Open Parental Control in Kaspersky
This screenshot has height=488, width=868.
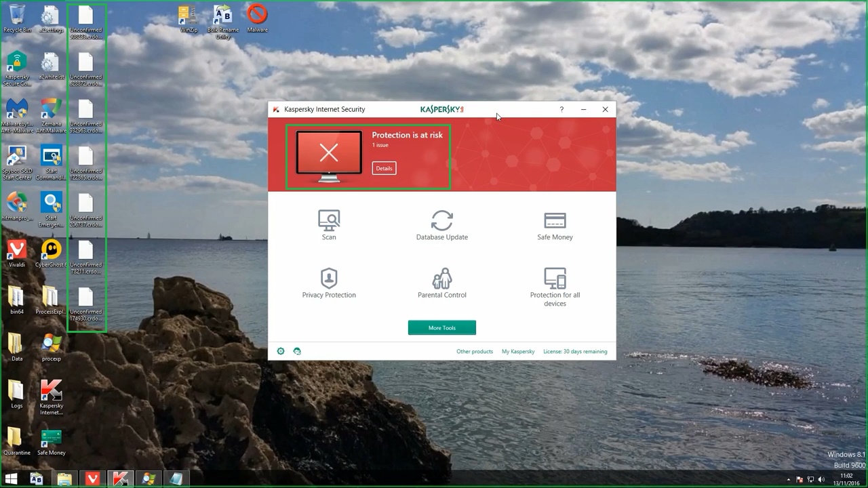click(x=442, y=283)
